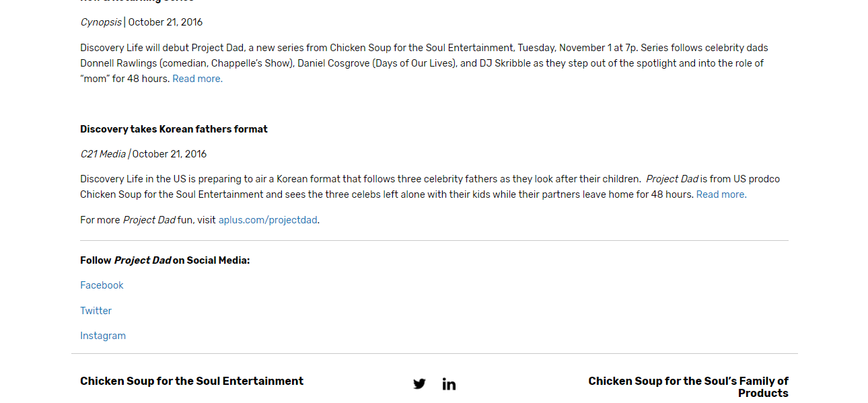The image size is (868, 403).
Task: Follow Read more link in C21 Media article
Action: (721, 194)
